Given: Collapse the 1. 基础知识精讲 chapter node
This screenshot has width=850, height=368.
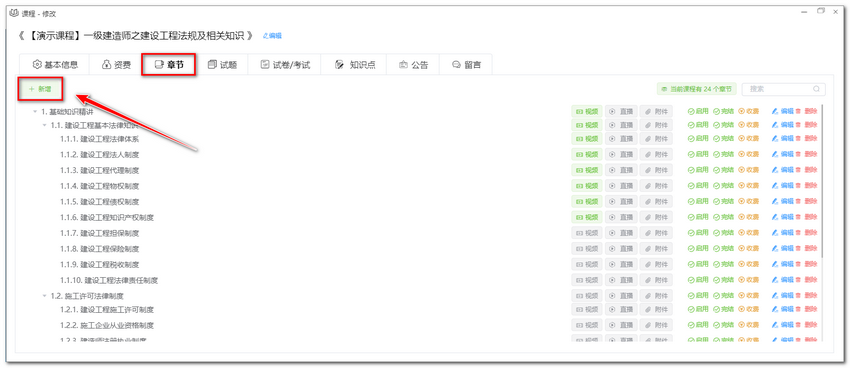Looking at the screenshot, I should coord(35,112).
